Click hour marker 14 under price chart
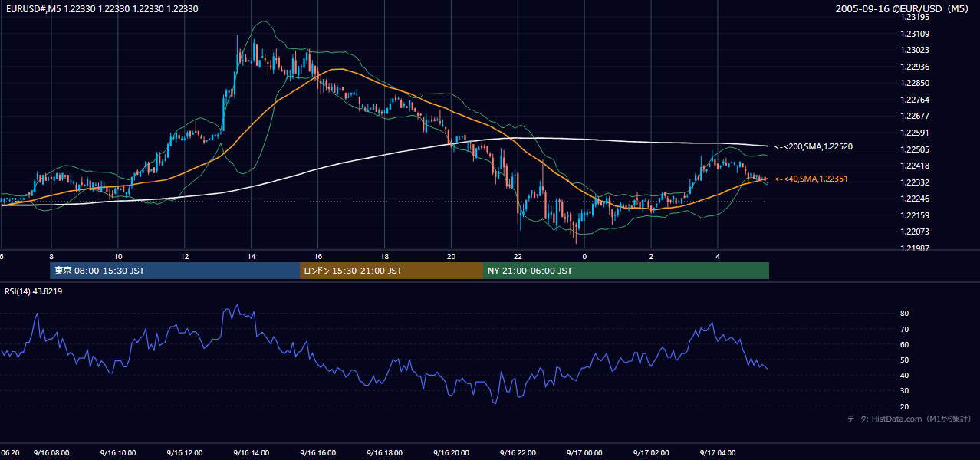980x460 pixels. coord(252,256)
